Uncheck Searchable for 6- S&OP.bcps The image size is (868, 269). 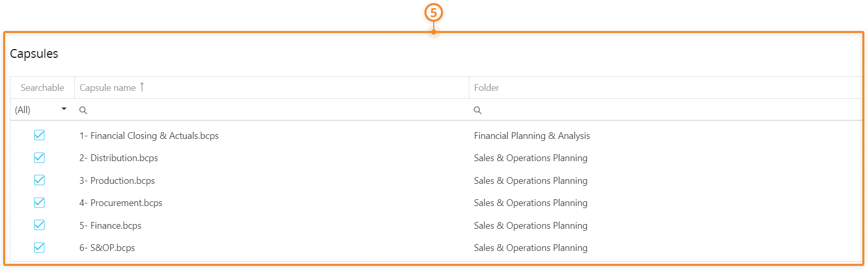click(x=39, y=247)
